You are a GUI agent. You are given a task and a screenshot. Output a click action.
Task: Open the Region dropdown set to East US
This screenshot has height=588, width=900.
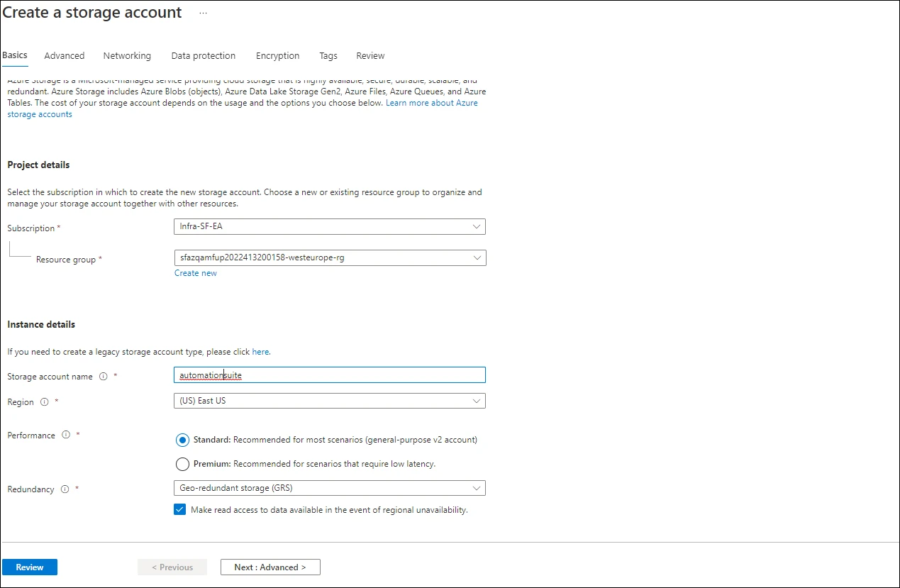click(x=330, y=401)
